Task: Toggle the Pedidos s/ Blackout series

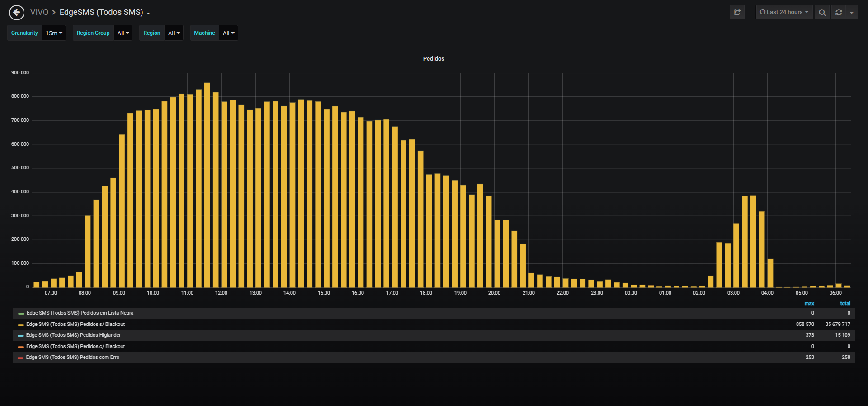Action: click(x=75, y=324)
